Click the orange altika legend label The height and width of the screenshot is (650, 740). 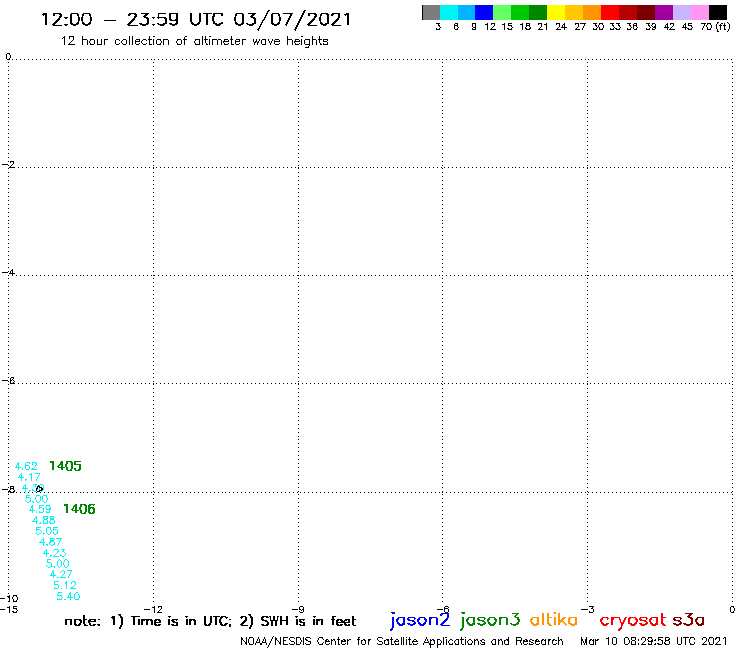click(553, 619)
